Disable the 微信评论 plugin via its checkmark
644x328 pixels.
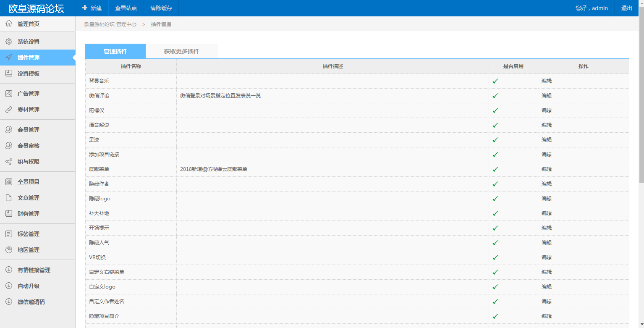[495, 95]
